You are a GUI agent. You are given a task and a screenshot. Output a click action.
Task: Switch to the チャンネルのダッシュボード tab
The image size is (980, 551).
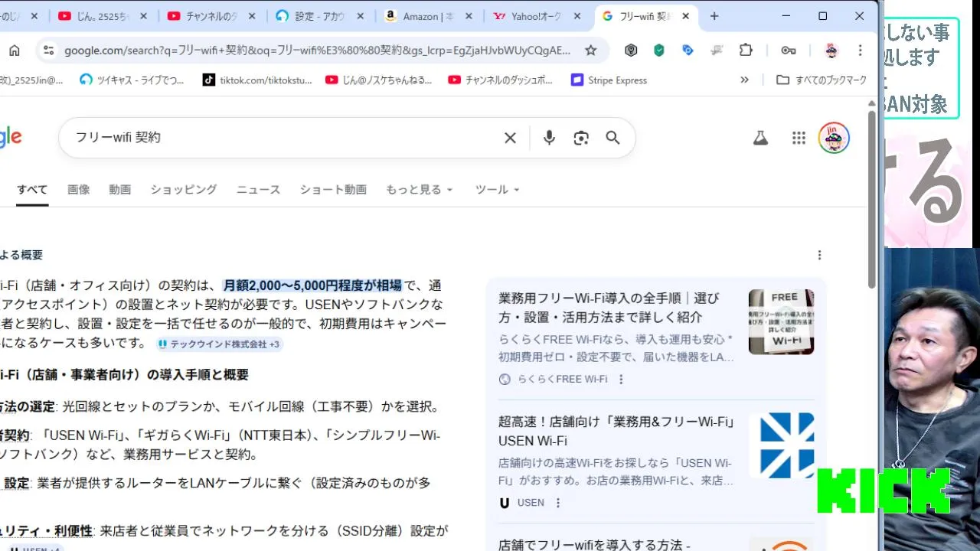click(213, 16)
